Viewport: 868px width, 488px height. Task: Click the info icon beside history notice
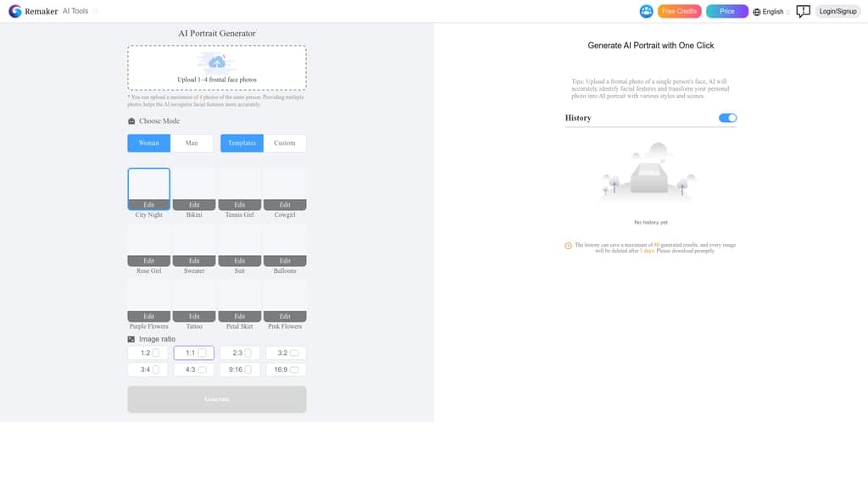(x=568, y=246)
